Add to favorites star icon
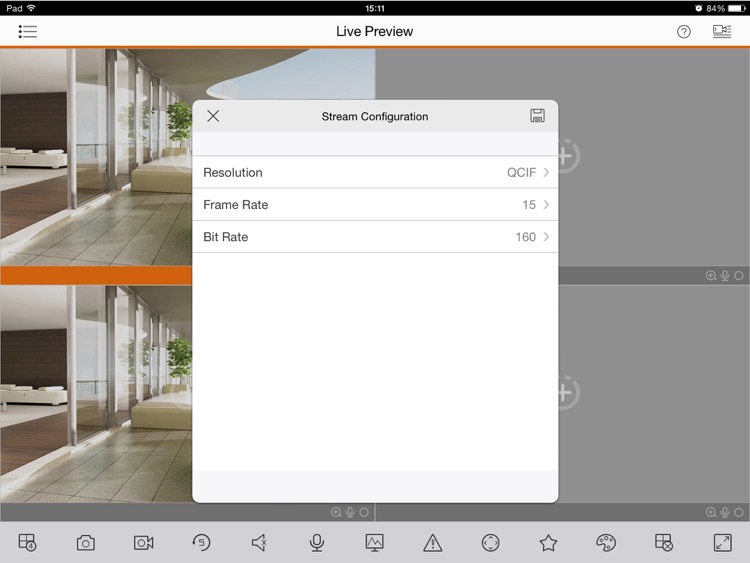Viewport: 750px width, 563px height. (548, 543)
